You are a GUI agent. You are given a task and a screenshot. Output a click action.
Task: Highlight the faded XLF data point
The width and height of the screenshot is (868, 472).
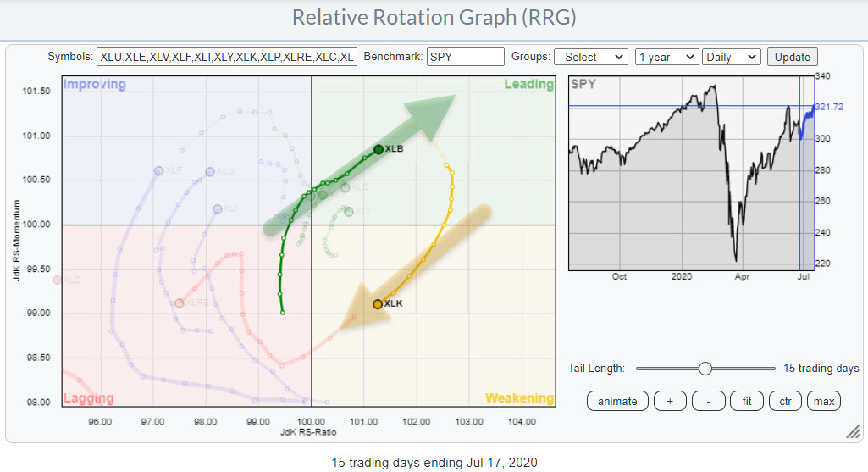coord(158,171)
